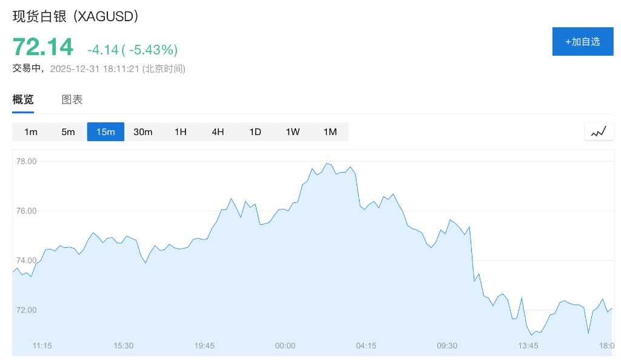
Task: Switch to the 4H timeframe
Action: [218, 132]
